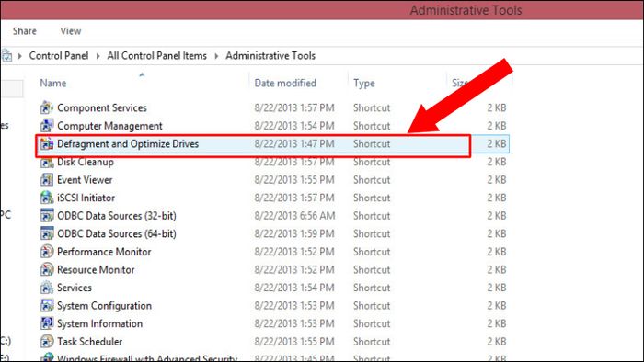This screenshot has width=644, height=362.
Task: Click the Event Viewer shortcut icon
Action: [x=47, y=180]
